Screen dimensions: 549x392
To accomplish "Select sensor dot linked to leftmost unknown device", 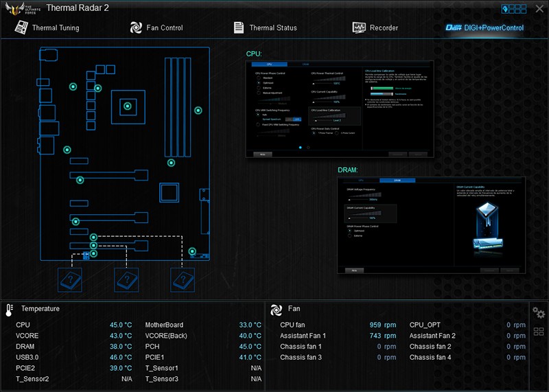I will point(93,253).
